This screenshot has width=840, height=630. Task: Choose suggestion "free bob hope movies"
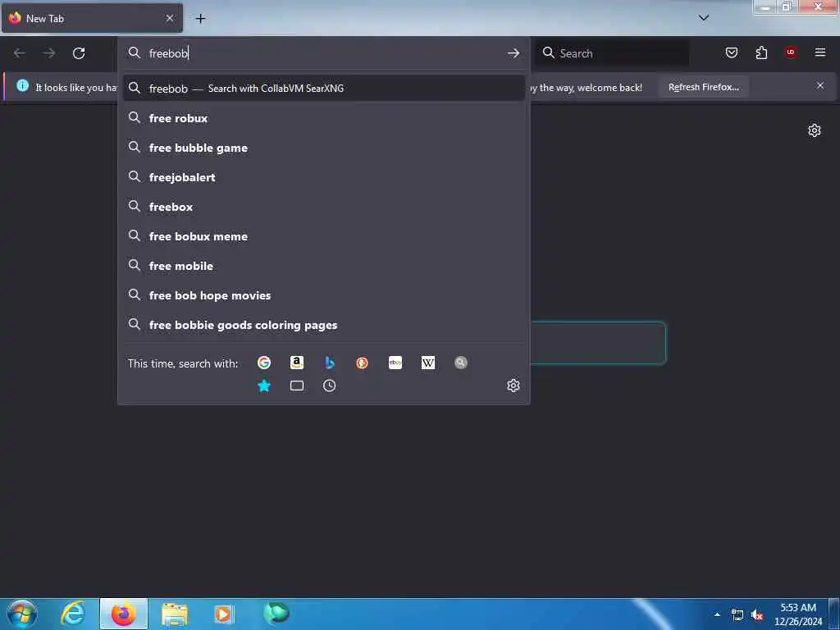tap(323, 295)
